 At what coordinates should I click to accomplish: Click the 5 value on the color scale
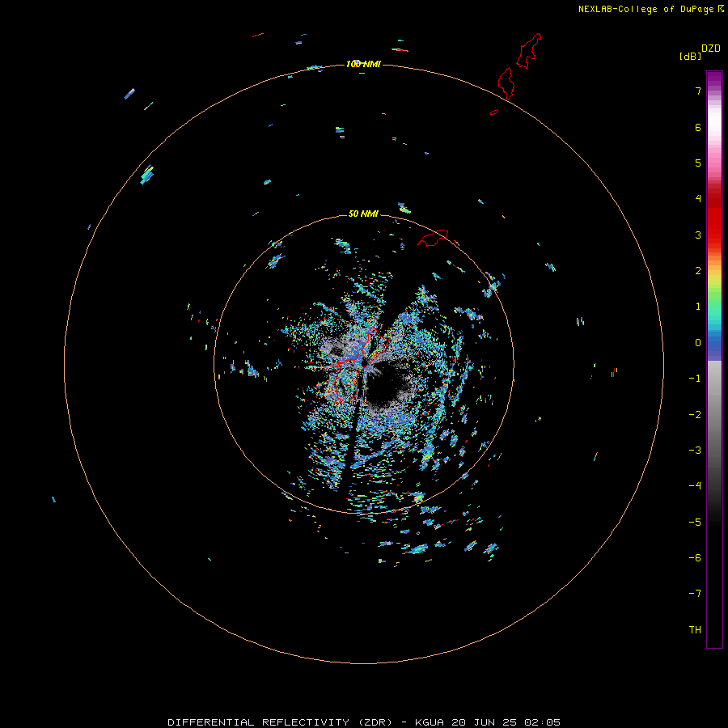coord(698,163)
